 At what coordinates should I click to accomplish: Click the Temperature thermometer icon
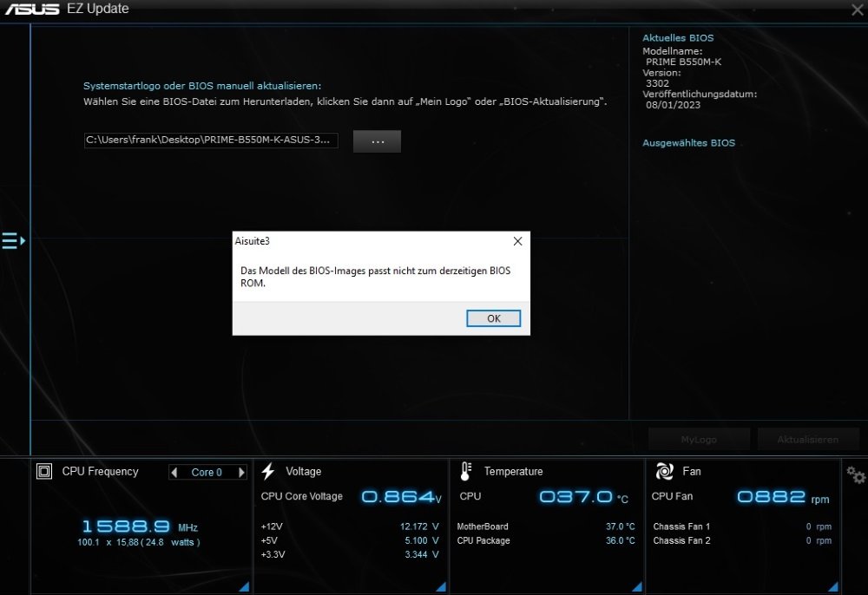(466, 471)
